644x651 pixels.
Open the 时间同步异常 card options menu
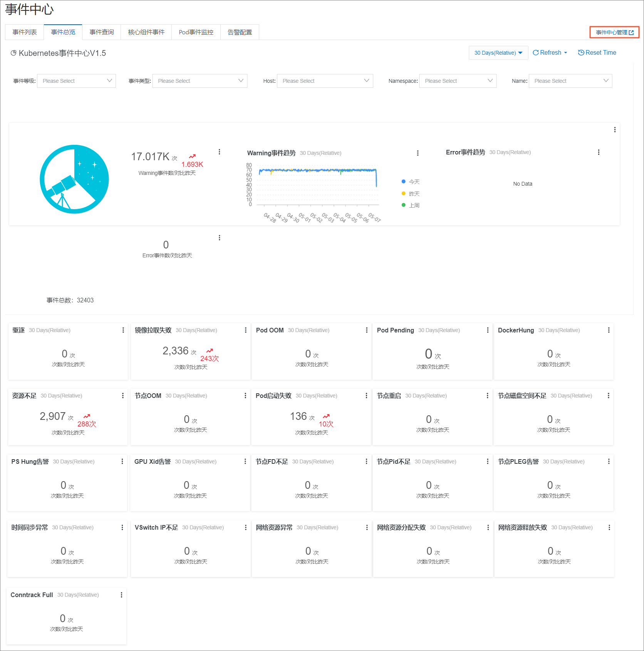point(122,527)
